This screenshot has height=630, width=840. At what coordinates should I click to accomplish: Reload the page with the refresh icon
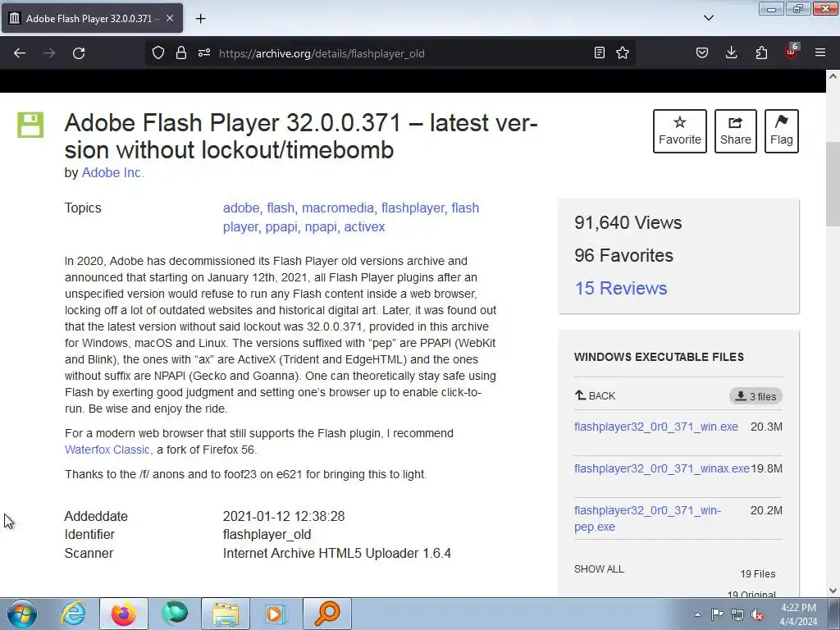coord(79,53)
